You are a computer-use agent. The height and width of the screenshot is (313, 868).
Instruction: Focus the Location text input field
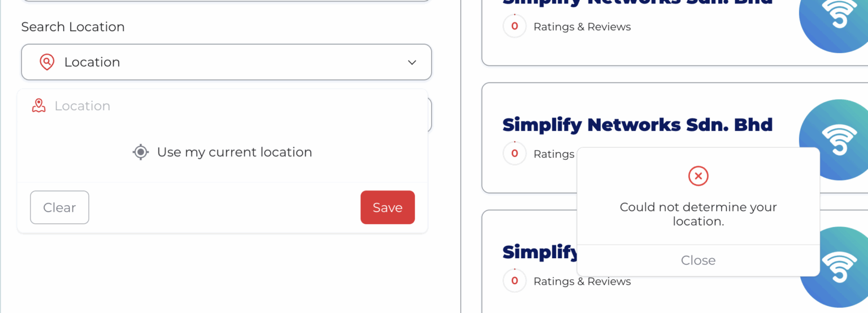tap(226, 106)
